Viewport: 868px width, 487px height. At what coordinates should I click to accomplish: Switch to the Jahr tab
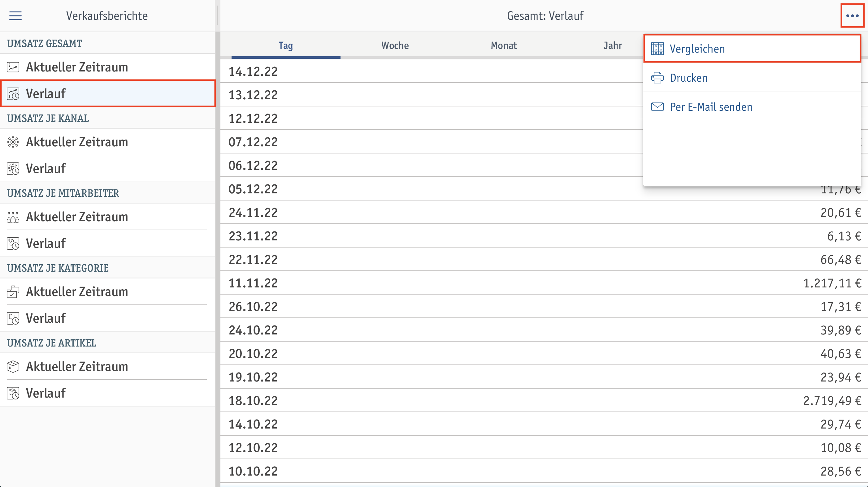tap(613, 45)
